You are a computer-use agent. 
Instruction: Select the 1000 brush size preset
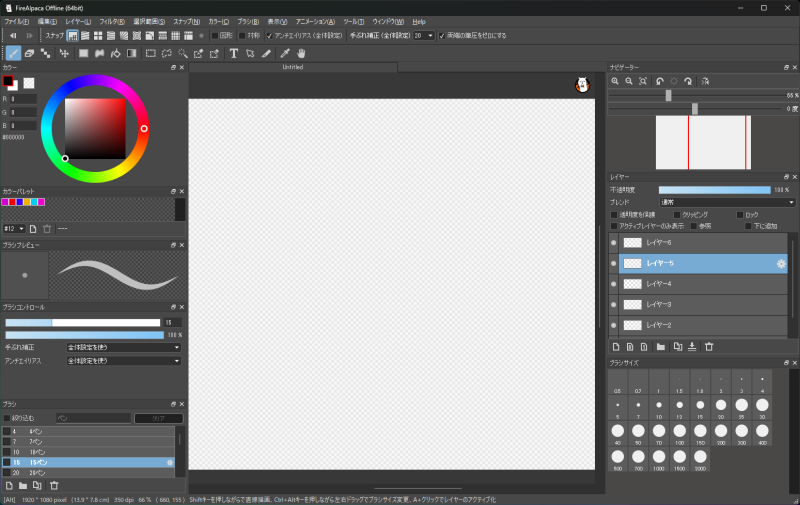(659, 459)
